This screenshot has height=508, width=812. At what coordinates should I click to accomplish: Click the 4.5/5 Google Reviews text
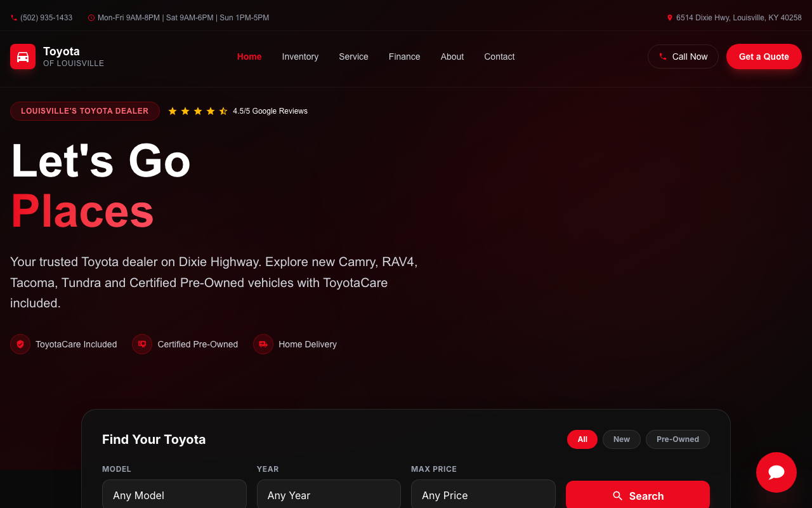270,111
